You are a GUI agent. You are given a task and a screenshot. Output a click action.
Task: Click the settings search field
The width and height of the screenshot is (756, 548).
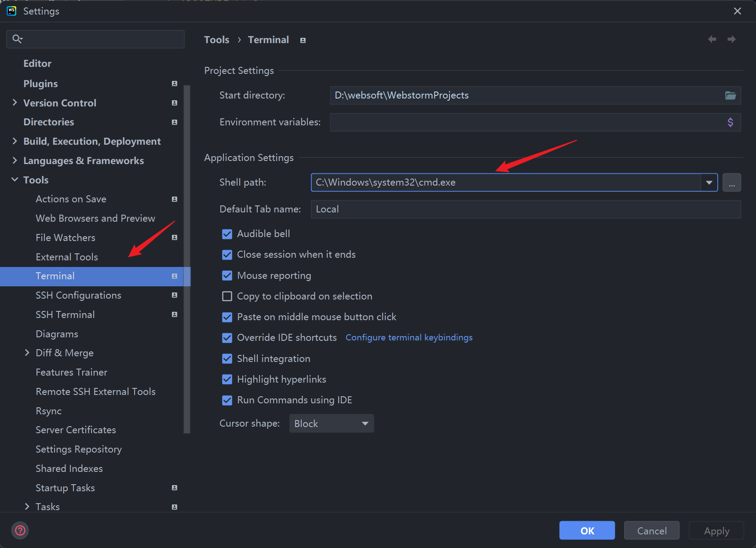click(x=95, y=39)
